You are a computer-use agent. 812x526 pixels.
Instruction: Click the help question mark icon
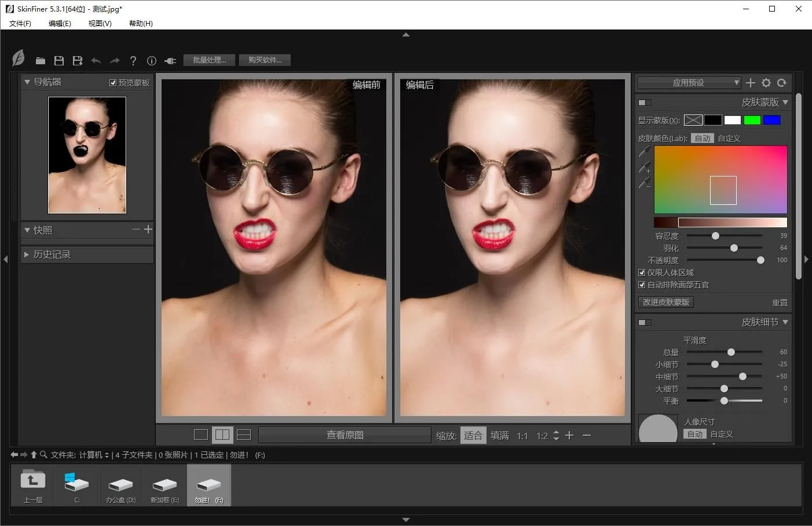tap(133, 61)
